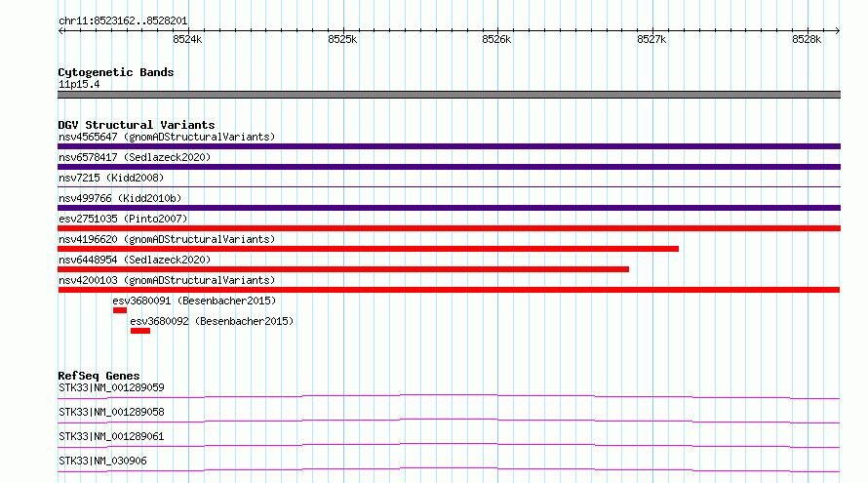Open STK33|NM_001289059 transcript label
Viewport: 868px width, 483px height.
111,387
